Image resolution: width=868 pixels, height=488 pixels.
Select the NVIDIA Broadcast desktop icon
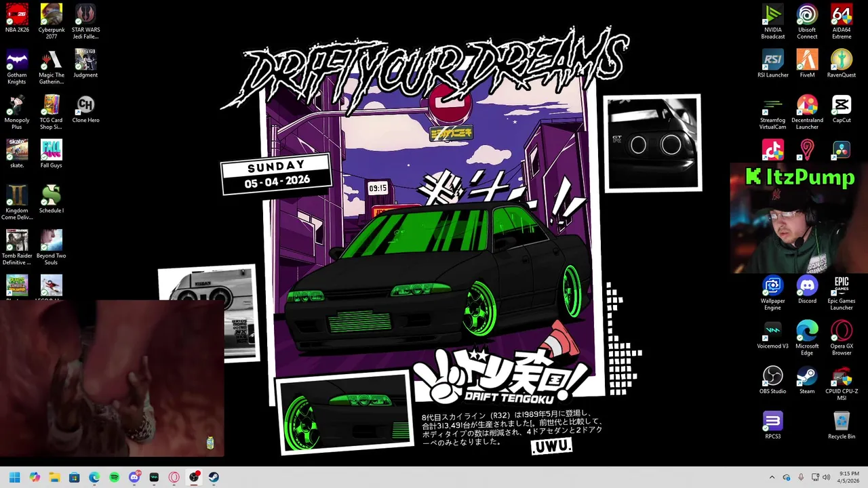click(772, 22)
